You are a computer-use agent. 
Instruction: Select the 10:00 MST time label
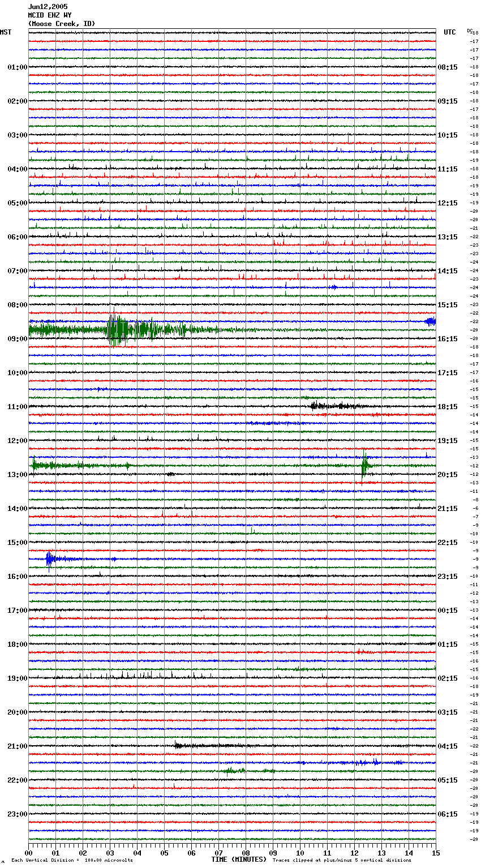coord(17,373)
